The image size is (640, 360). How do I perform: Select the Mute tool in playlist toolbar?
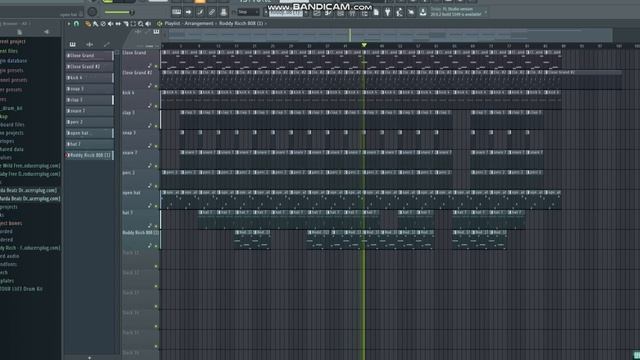pyautogui.click(x=111, y=24)
